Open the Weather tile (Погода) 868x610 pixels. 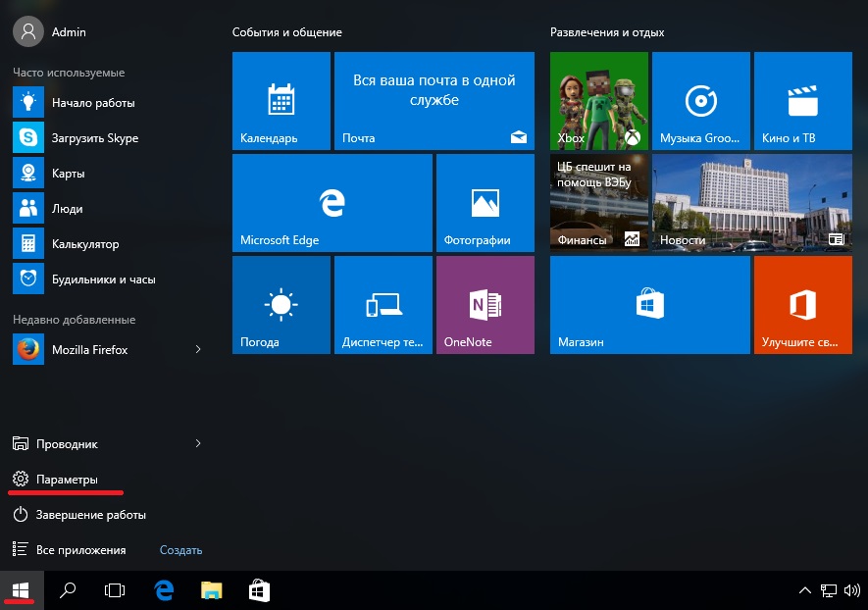click(x=281, y=304)
